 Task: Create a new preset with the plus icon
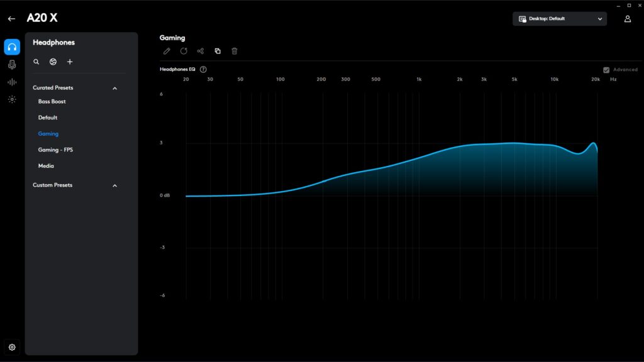pos(70,62)
